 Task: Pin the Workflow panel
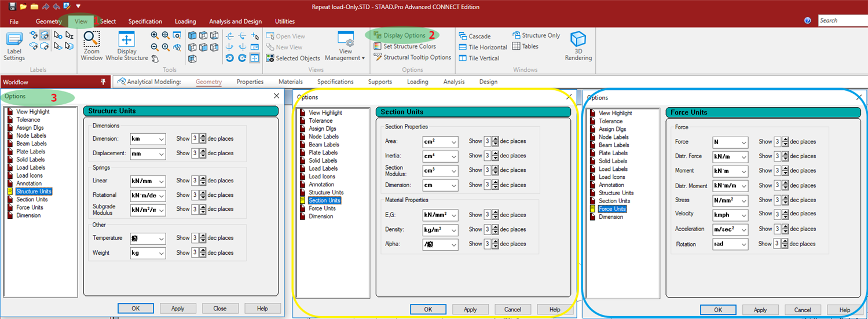(103, 82)
